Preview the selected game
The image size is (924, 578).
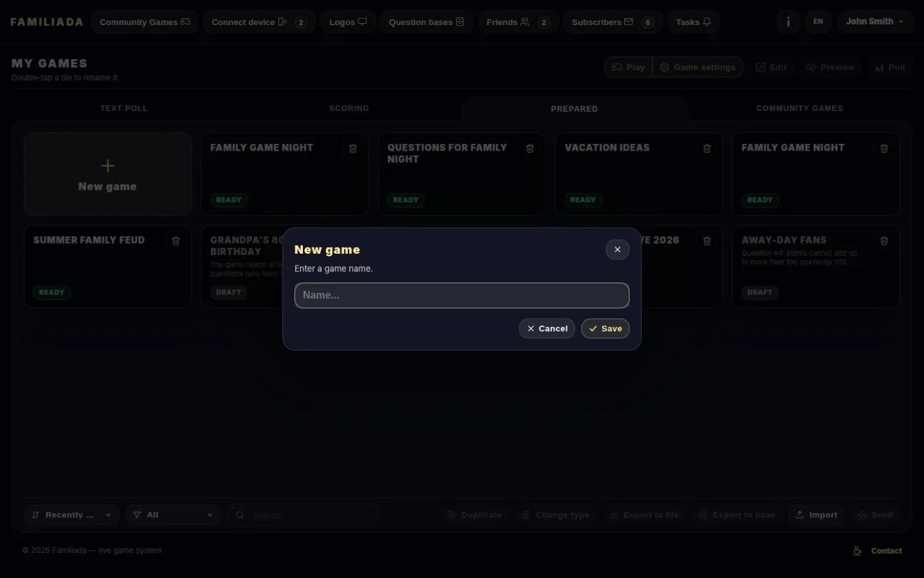click(830, 67)
